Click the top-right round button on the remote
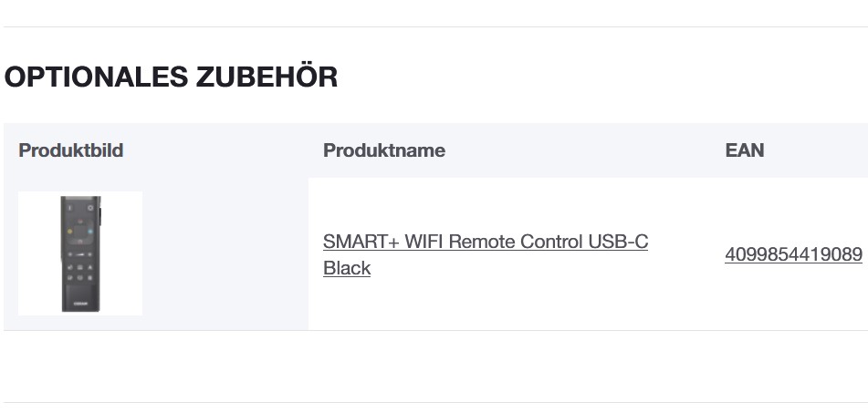Viewport: 868px width, 413px height. [90, 209]
